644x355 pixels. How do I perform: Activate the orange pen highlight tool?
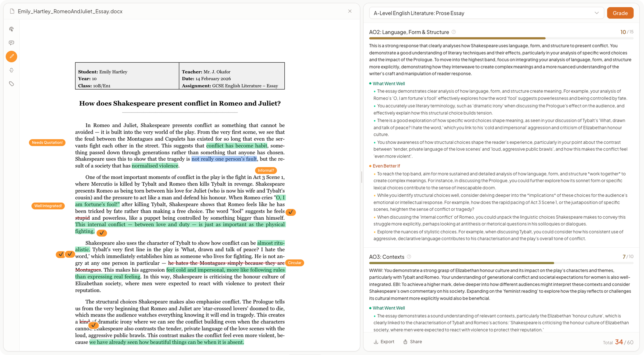tap(12, 57)
